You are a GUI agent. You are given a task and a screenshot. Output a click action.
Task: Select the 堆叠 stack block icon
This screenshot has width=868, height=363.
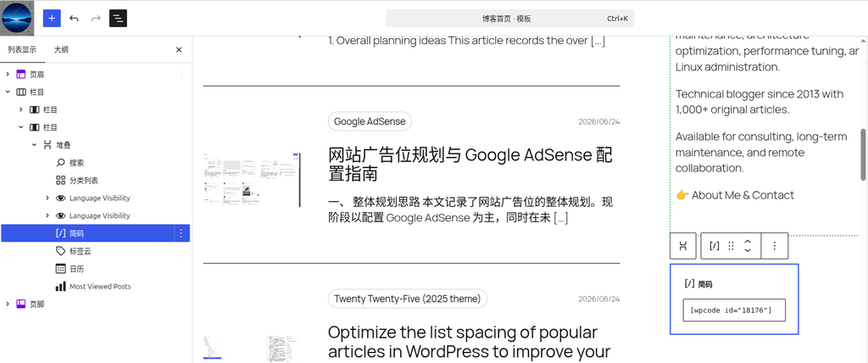pyautogui.click(x=47, y=145)
